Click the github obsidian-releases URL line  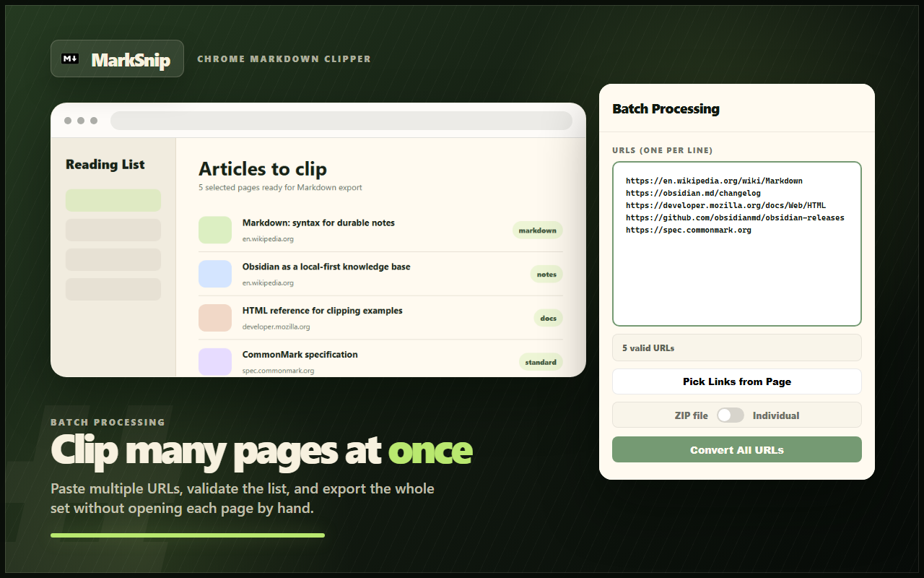(735, 217)
